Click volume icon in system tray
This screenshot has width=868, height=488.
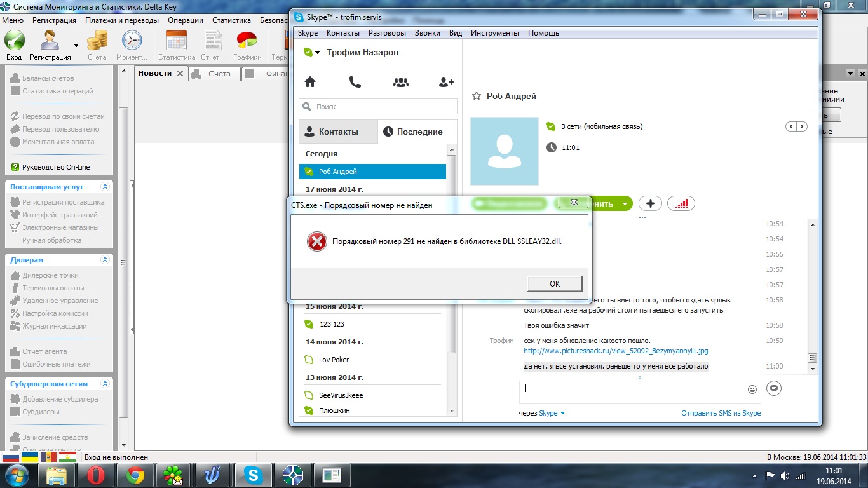pyautogui.click(x=786, y=475)
